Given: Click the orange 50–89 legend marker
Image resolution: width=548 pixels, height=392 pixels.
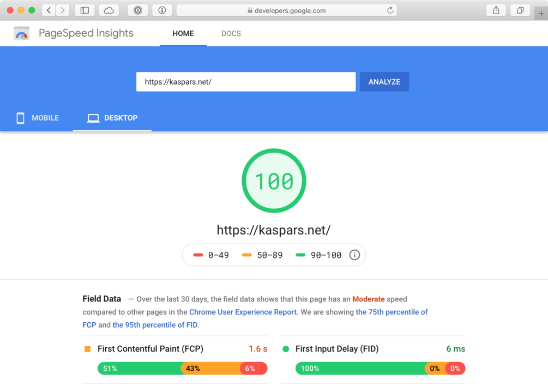Looking at the screenshot, I should point(247,255).
